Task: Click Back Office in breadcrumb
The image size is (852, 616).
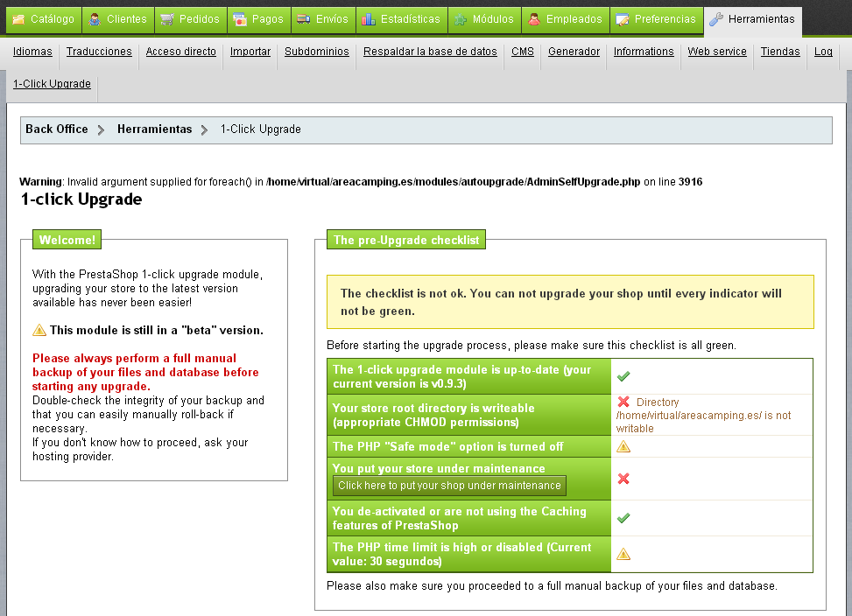Action: pyautogui.click(x=57, y=129)
